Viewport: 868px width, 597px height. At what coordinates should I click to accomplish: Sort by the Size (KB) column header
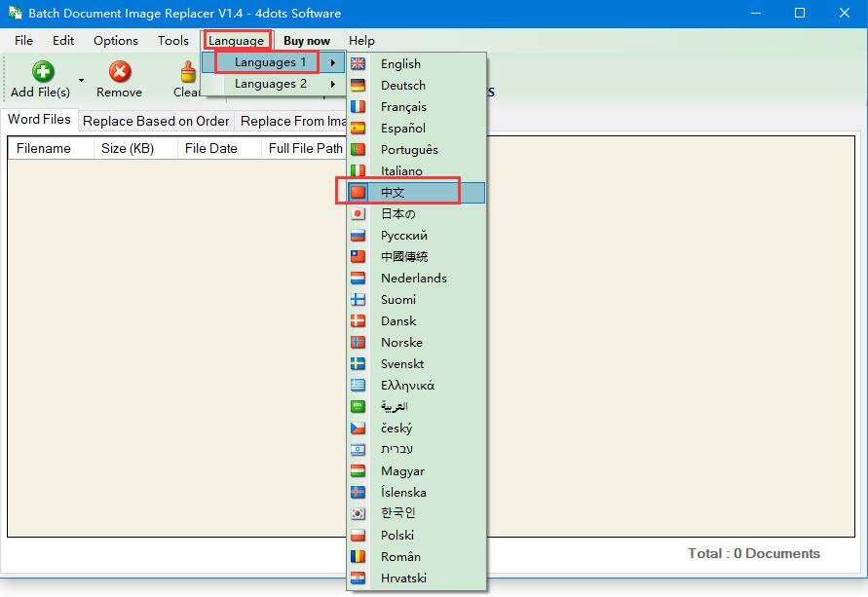[x=135, y=148]
